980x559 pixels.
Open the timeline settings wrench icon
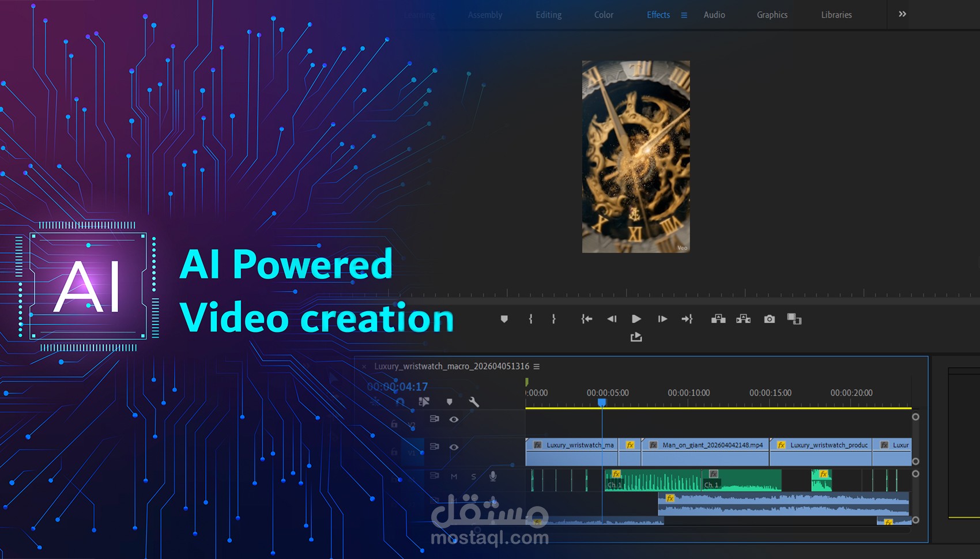(x=473, y=402)
